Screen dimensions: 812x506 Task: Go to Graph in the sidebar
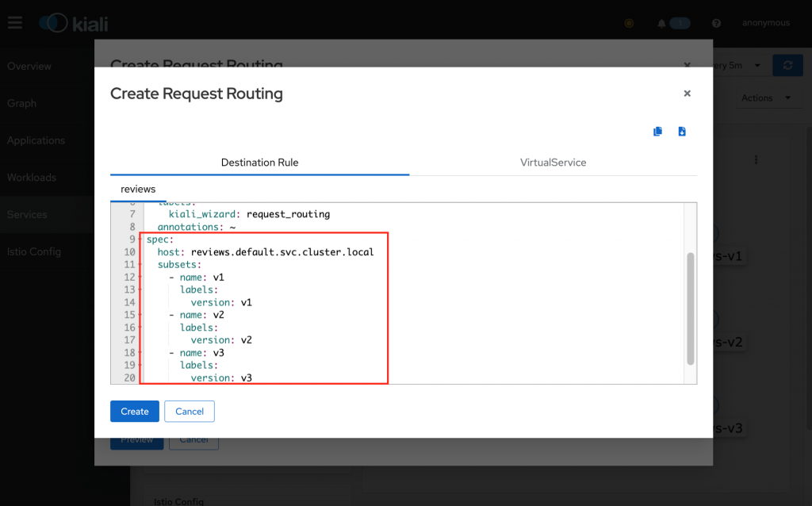[x=21, y=103]
